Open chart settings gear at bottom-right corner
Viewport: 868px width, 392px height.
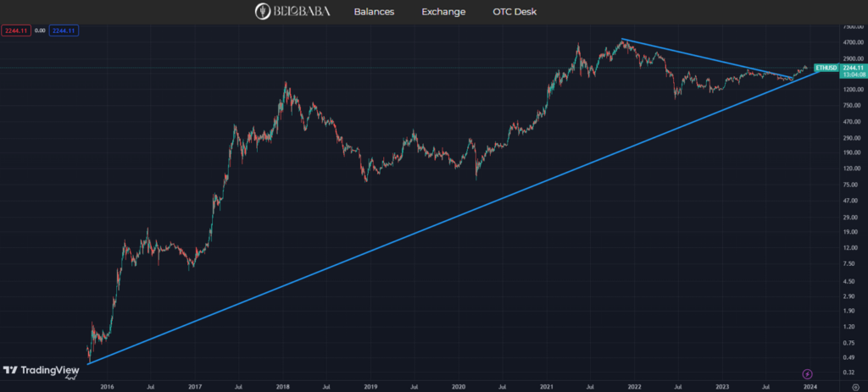[855, 385]
